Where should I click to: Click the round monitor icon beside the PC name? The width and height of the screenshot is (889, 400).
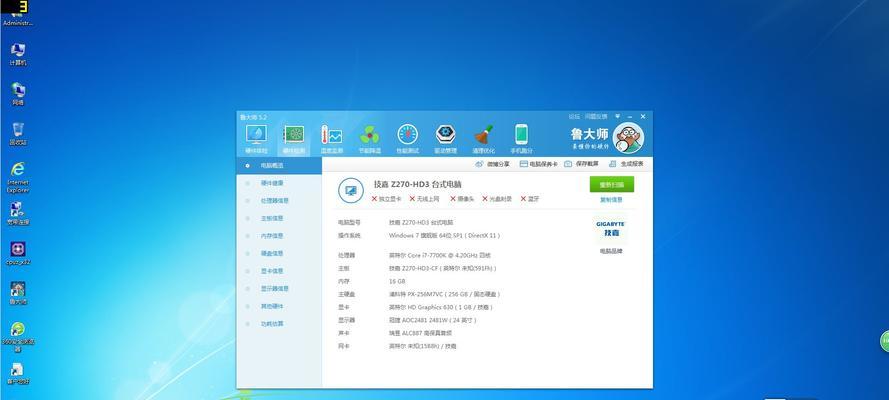click(x=351, y=190)
